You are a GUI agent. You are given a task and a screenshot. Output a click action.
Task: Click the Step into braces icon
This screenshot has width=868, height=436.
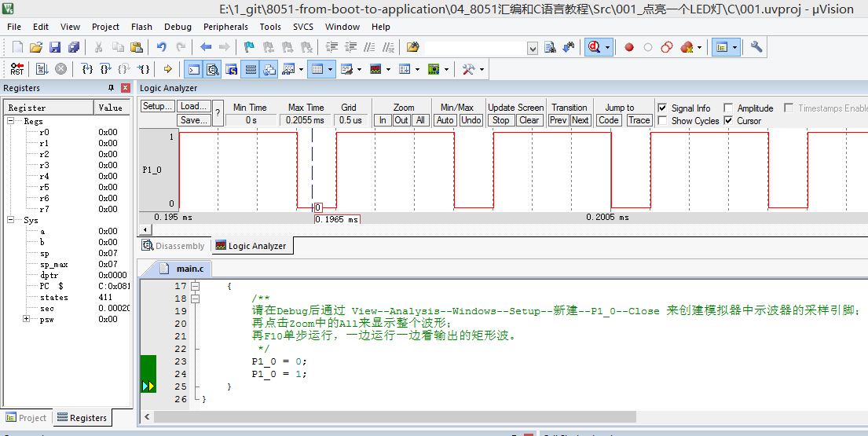(x=87, y=69)
